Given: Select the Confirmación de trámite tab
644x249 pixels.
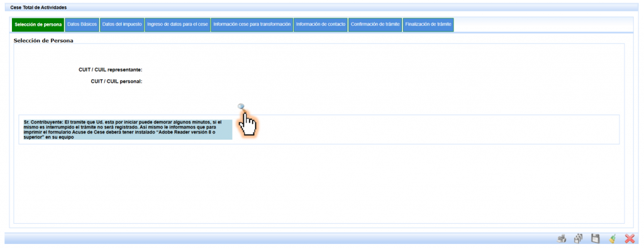Looking at the screenshot, I should [x=375, y=25].
